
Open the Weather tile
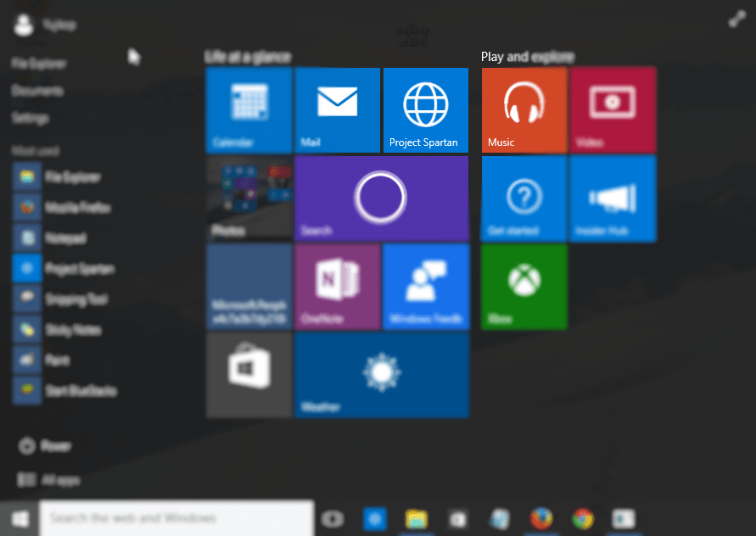tap(381, 375)
